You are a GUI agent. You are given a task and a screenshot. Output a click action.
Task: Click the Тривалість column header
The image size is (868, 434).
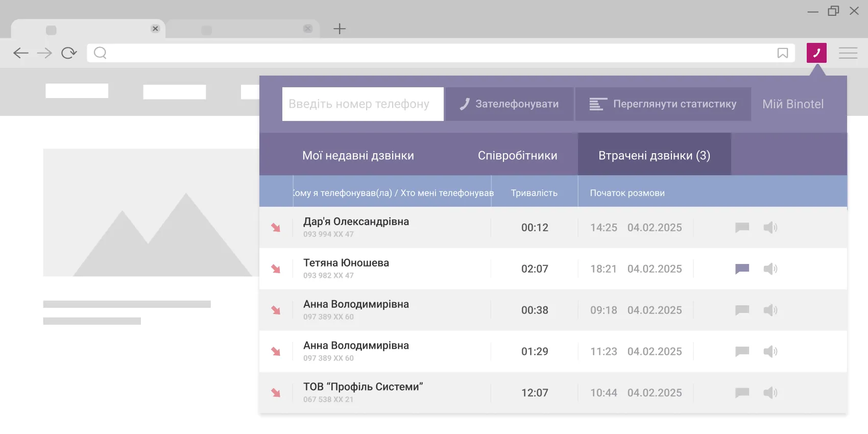tap(534, 193)
